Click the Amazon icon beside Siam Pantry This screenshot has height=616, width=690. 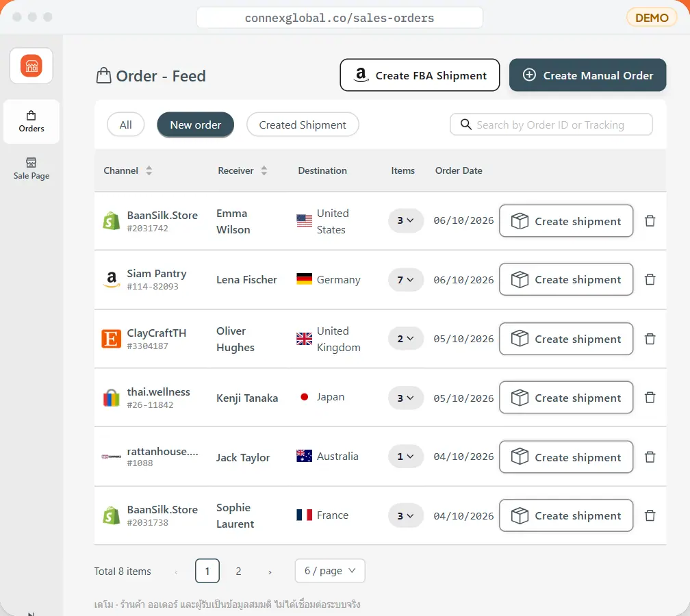[x=112, y=279]
